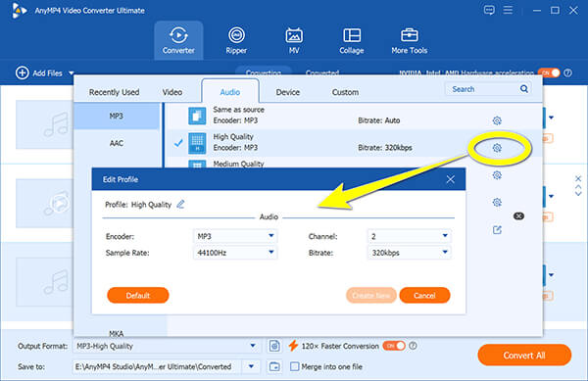Switch to Video format tab

(x=172, y=92)
